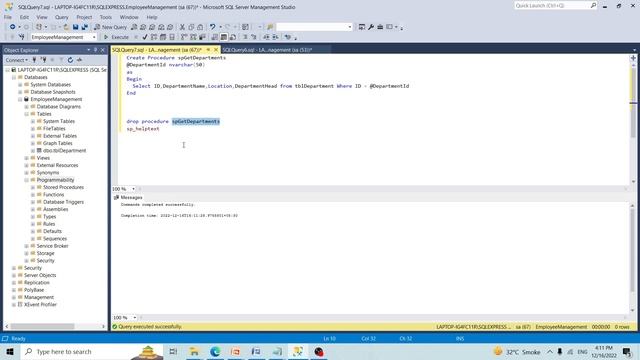Collapse the Tables node

[27, 114]
